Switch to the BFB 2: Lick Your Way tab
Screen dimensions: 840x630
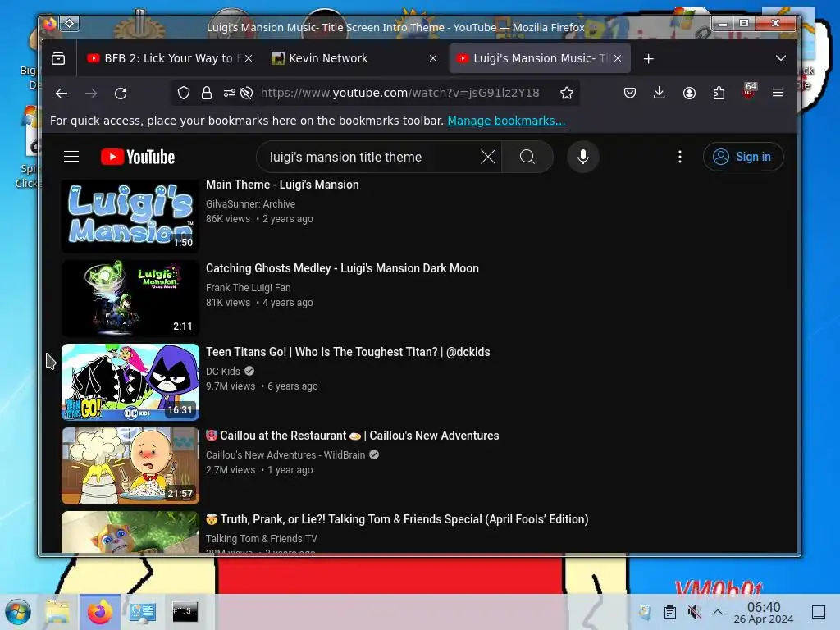167,58
